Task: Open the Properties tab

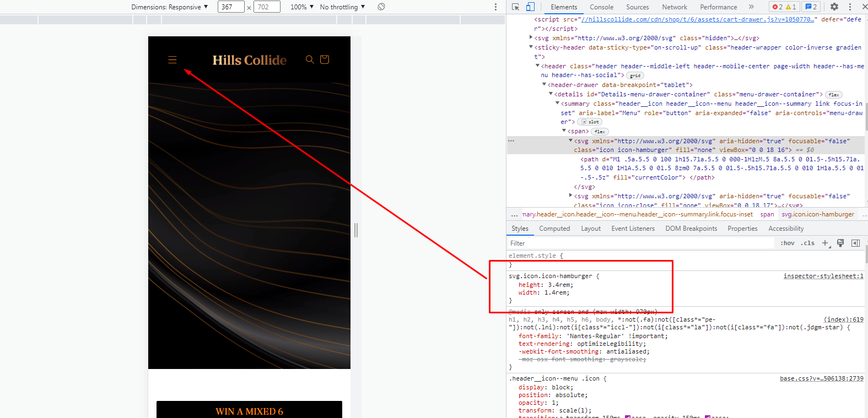Action: 742,229
